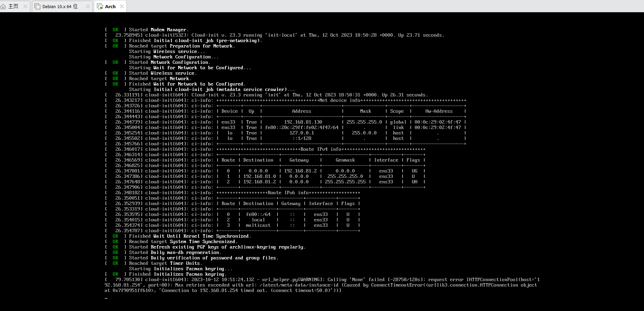
Task: Click the loopback address 127.0.0.1
Action: click(x=302, y=133)
